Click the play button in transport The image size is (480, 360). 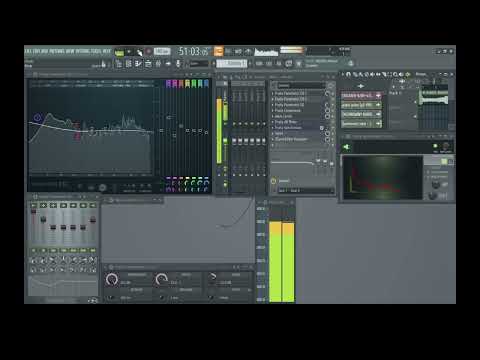pos(129,52)
